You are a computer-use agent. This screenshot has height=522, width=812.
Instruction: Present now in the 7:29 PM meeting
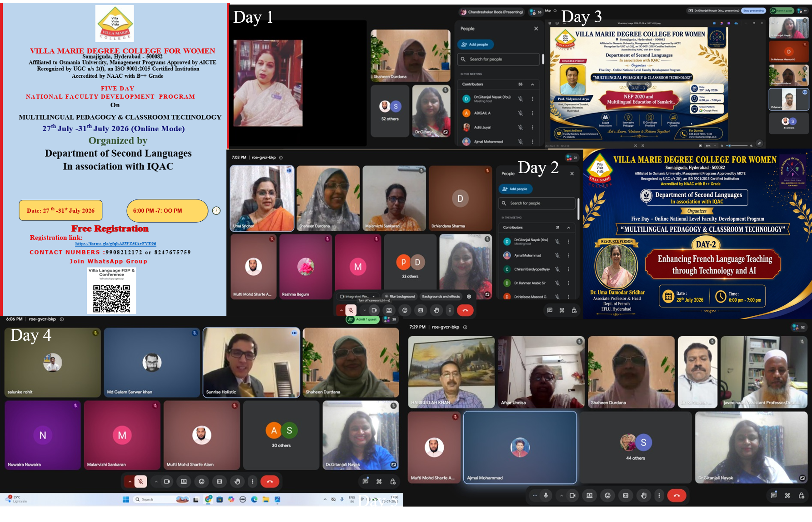(x=590, y=495)
